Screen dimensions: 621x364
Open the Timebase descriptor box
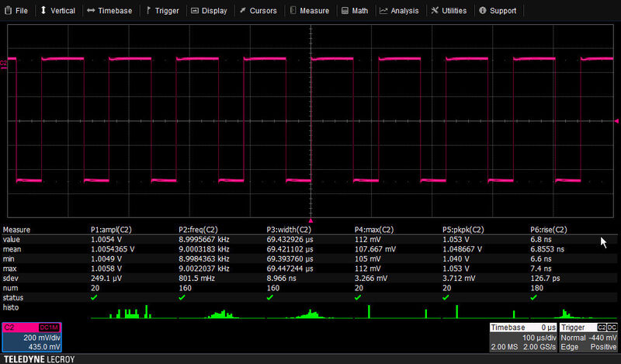[x=523, y=337]
